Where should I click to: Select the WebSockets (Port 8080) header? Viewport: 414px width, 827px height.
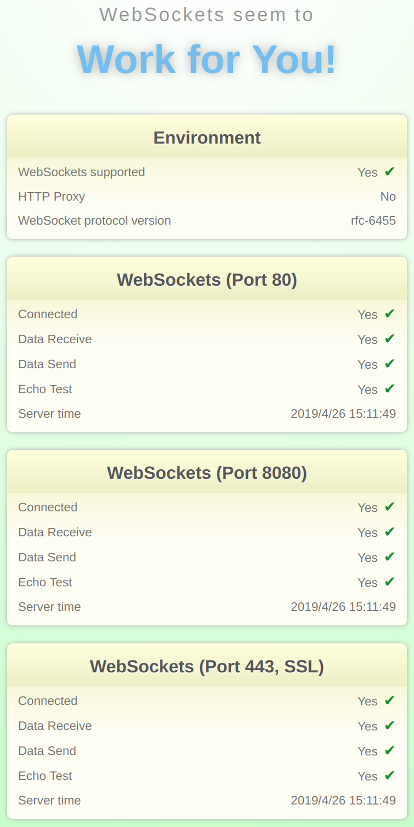[x=207, y=473]
